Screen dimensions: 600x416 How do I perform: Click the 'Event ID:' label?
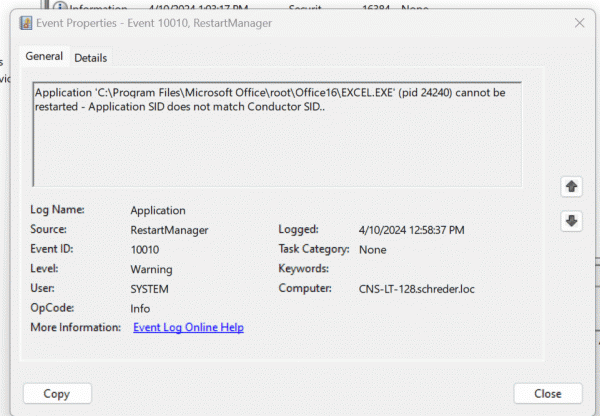coord(52,249)
